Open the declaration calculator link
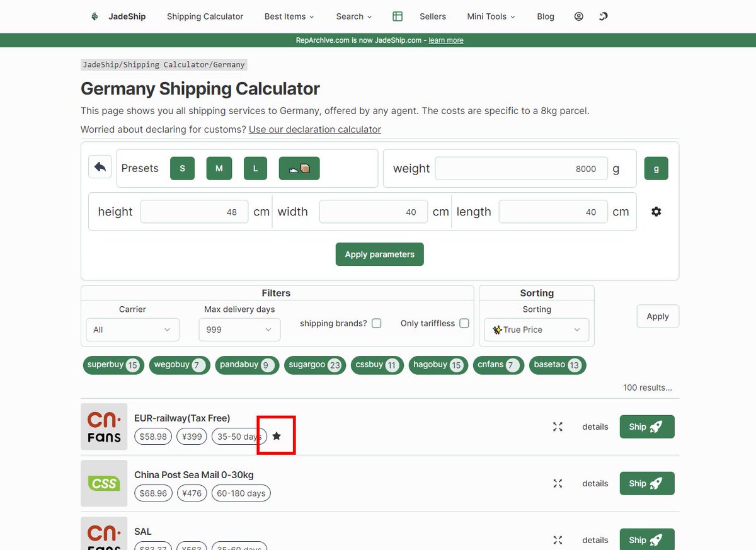 (315, 129)
